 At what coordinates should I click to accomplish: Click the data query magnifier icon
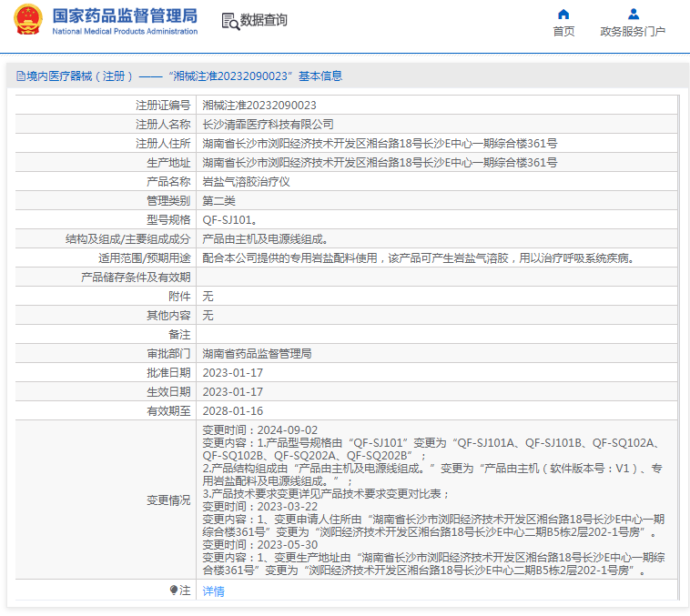230,21
